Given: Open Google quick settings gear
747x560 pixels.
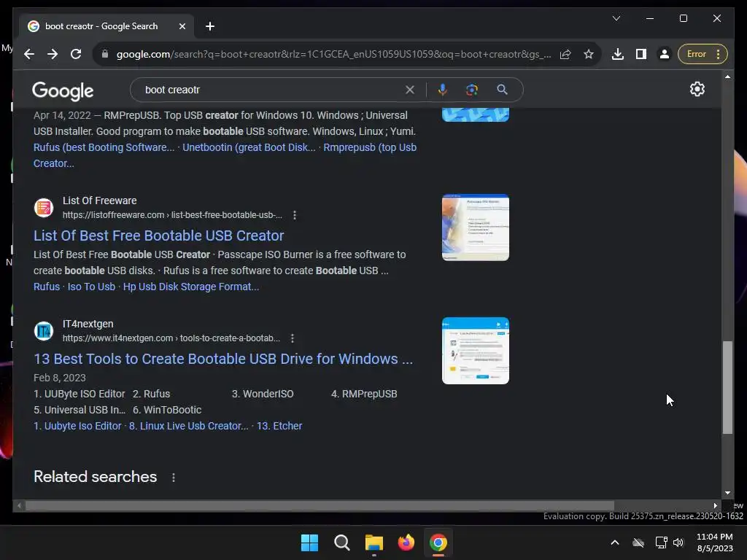Looking at the screenshot, I should tap(697, 89).
